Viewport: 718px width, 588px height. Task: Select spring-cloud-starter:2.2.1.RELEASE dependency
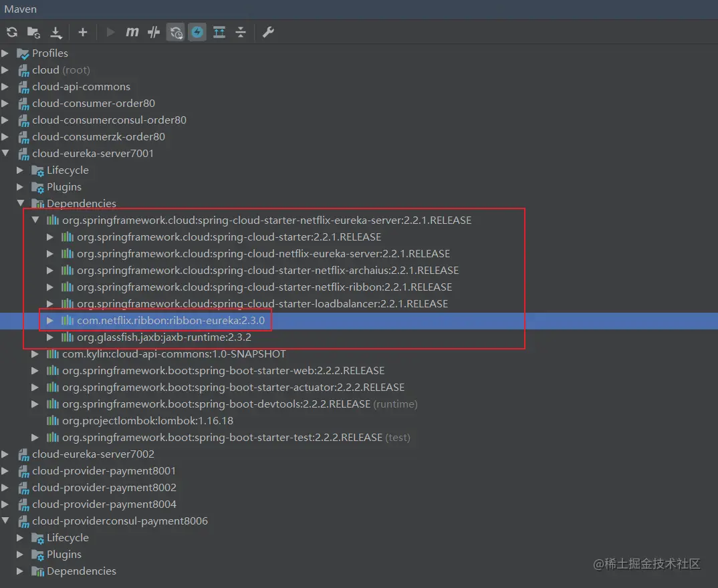[x=229, y=237]
